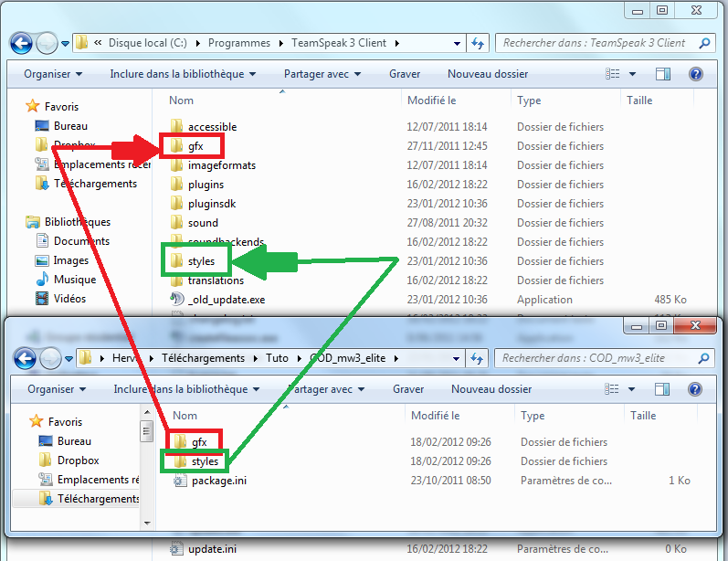Screen dimensions: 728x561
Task: Navigate to Disque local (C:) breadcrumb
Action: (x=148, y=43)
